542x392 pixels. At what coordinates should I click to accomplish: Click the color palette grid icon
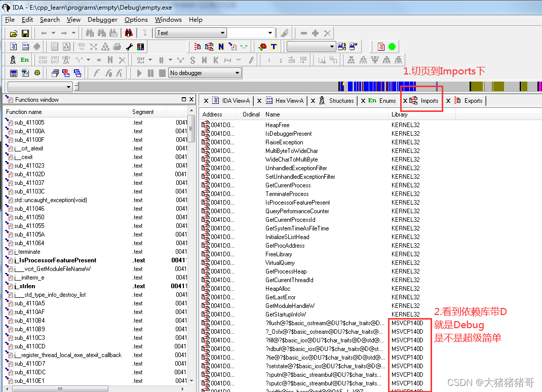click(x=140, y=47)
